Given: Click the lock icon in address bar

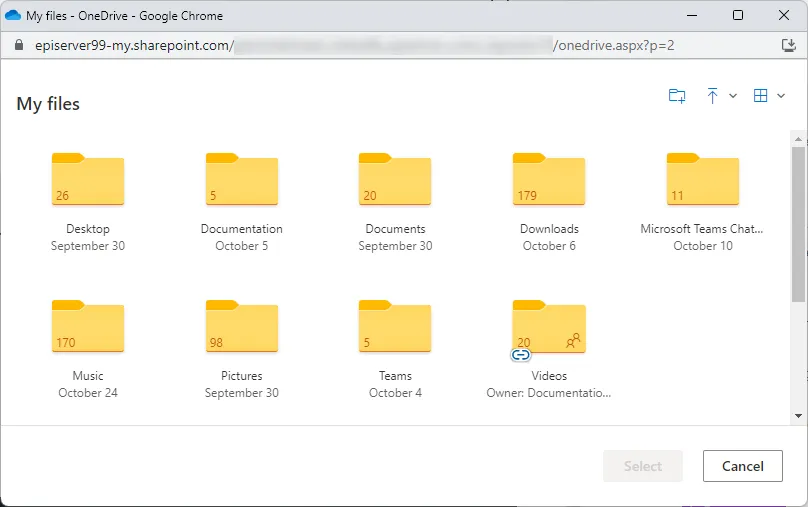Looking at the screenshot, I should point(19,45).
